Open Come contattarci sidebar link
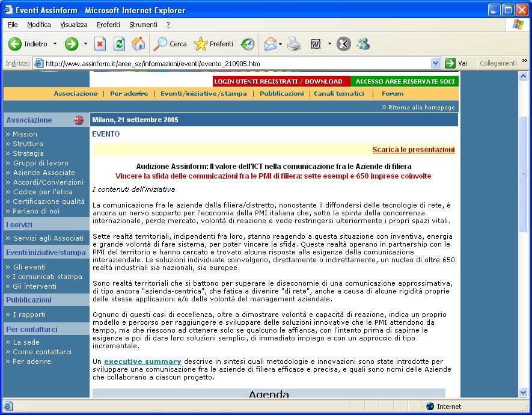Screen dimensions: 532x415 click(x=41, y=352)
